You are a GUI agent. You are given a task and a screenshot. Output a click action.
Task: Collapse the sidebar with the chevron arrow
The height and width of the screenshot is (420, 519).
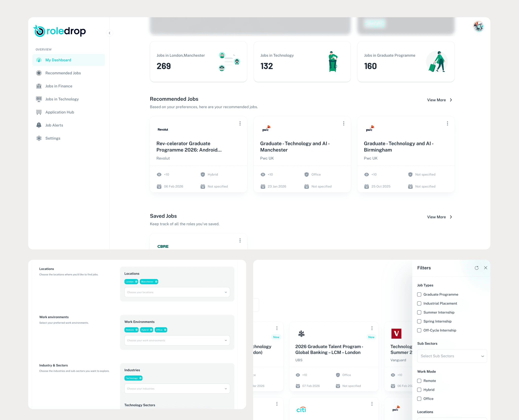(x=110, y=33)
